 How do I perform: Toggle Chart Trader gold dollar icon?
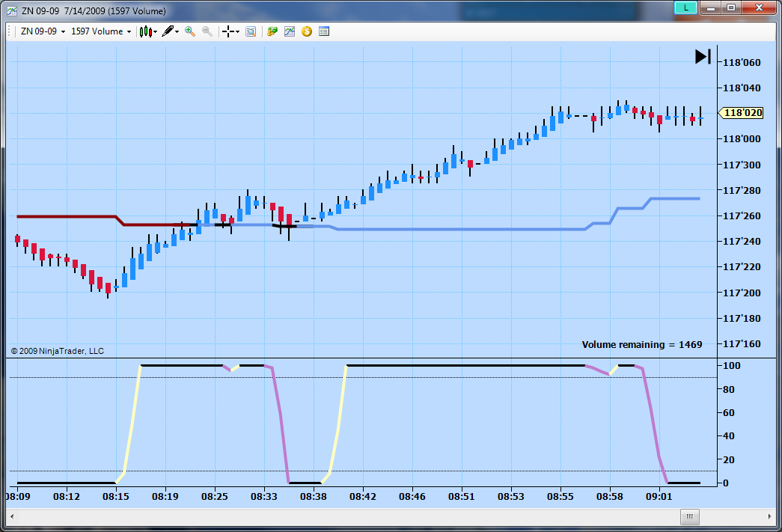coord(307,31)
